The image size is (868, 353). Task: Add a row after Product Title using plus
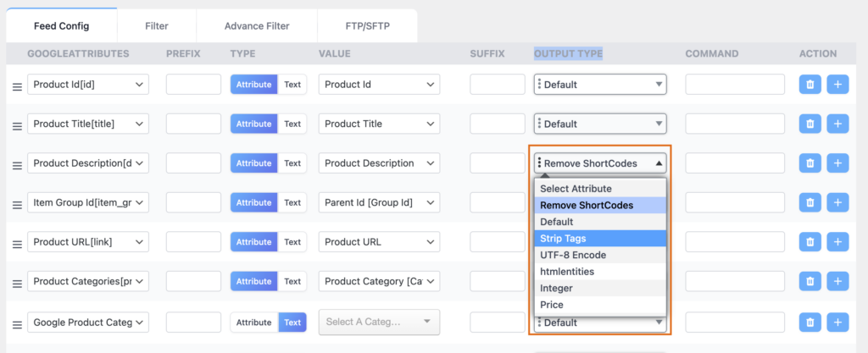tap(837, 124)
